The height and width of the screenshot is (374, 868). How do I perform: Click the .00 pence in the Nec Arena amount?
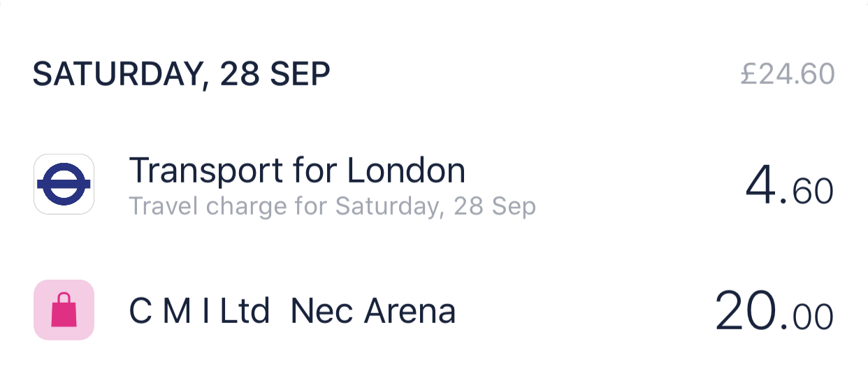(809, 317)
